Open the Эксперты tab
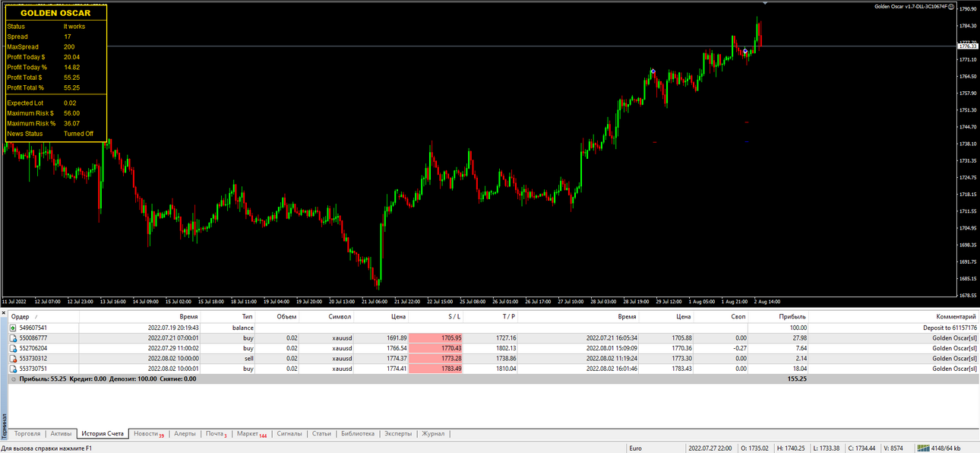 point(398,433)
